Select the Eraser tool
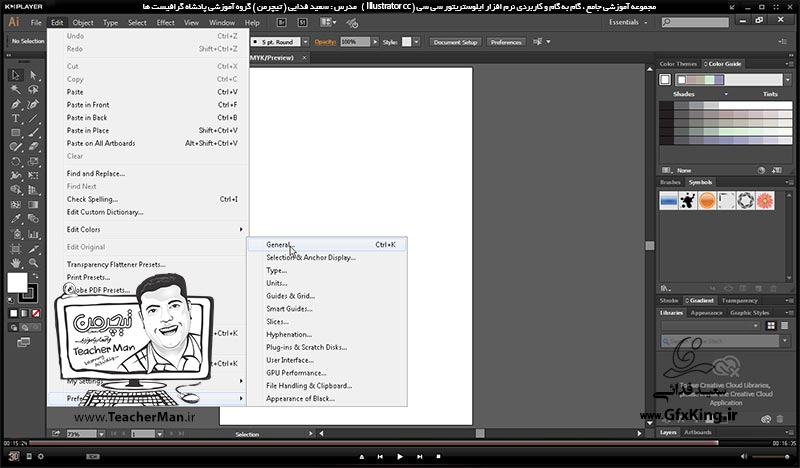Screen dimensions: 800x468 (x=33, y=147)
